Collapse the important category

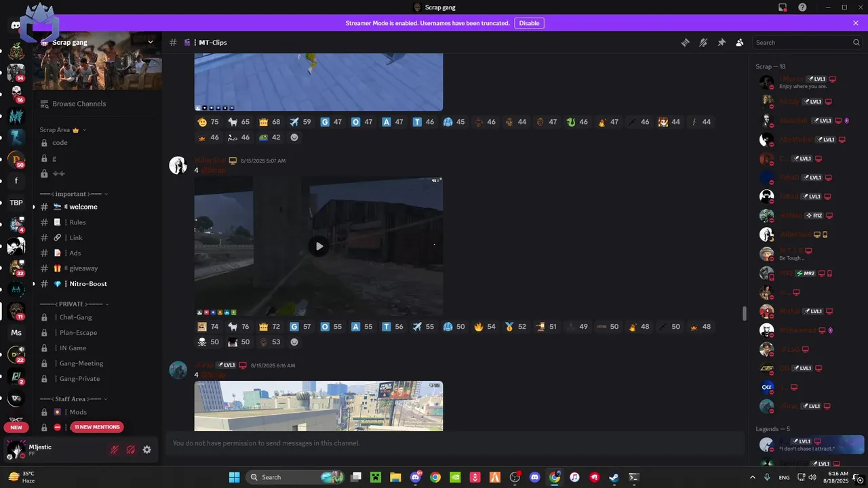point(75,194)
